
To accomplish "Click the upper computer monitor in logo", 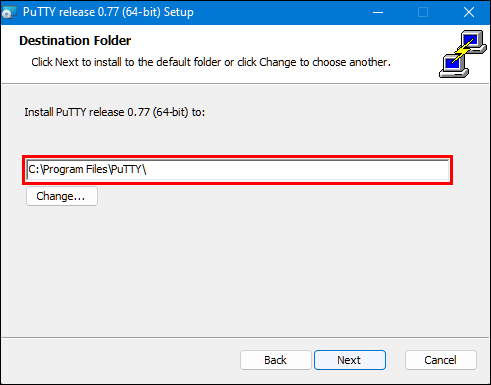I will [473, 41].
